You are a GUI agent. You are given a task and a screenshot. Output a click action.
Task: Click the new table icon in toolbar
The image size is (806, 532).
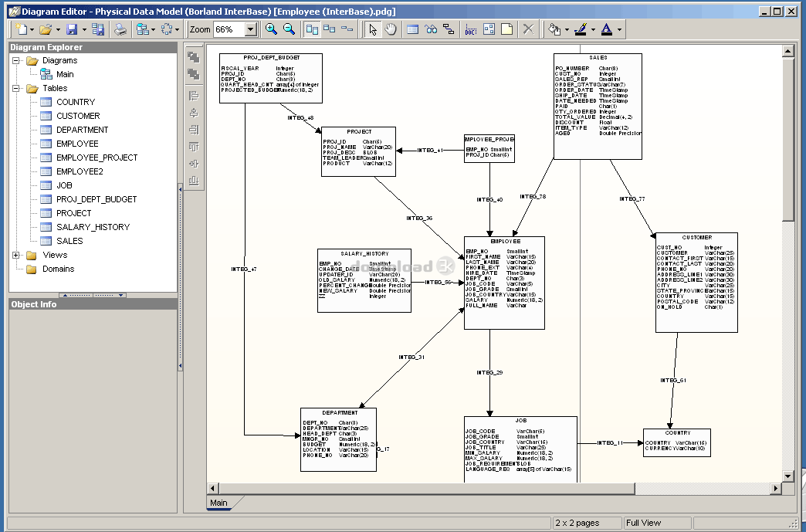413,29
